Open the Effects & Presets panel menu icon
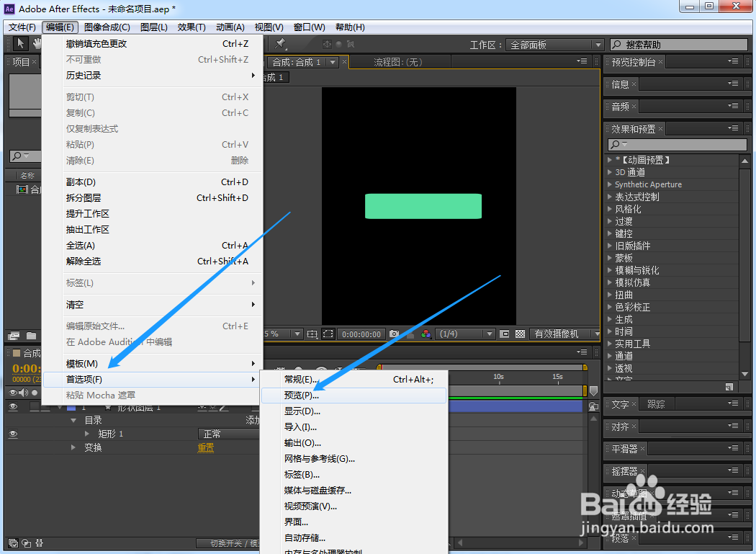 [x=733, y=128]
